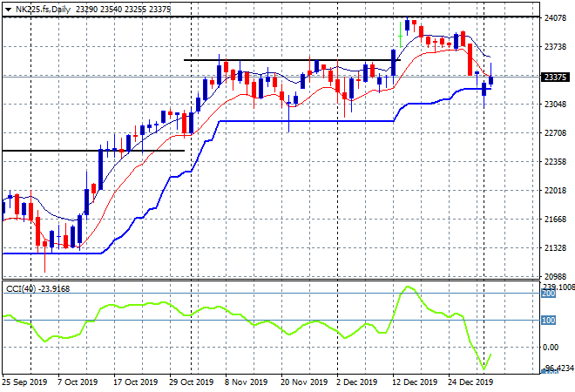This screenshot has height=392, width=575.
Task: Select the lone green candlestick in mid-December
Action: 400,36
